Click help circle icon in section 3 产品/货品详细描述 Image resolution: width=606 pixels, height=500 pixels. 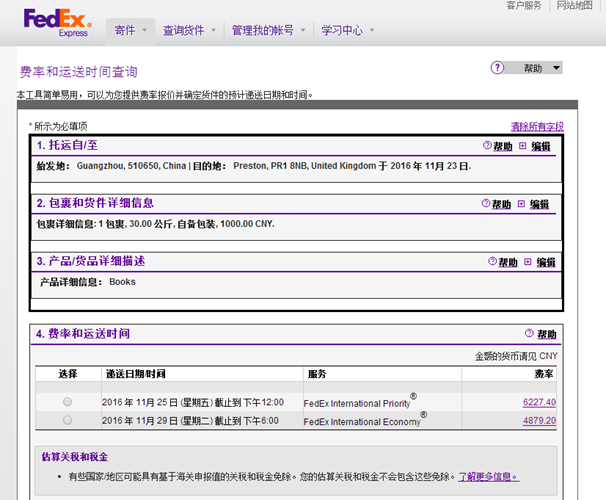[492, 261]
